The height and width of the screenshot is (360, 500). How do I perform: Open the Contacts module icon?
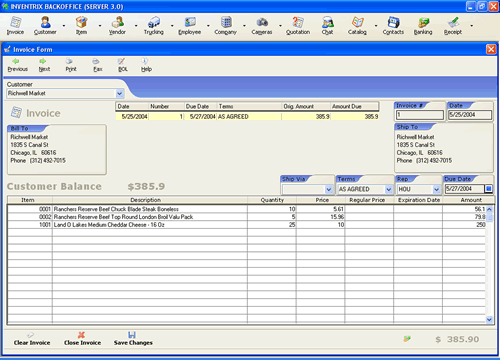point(393,26)
